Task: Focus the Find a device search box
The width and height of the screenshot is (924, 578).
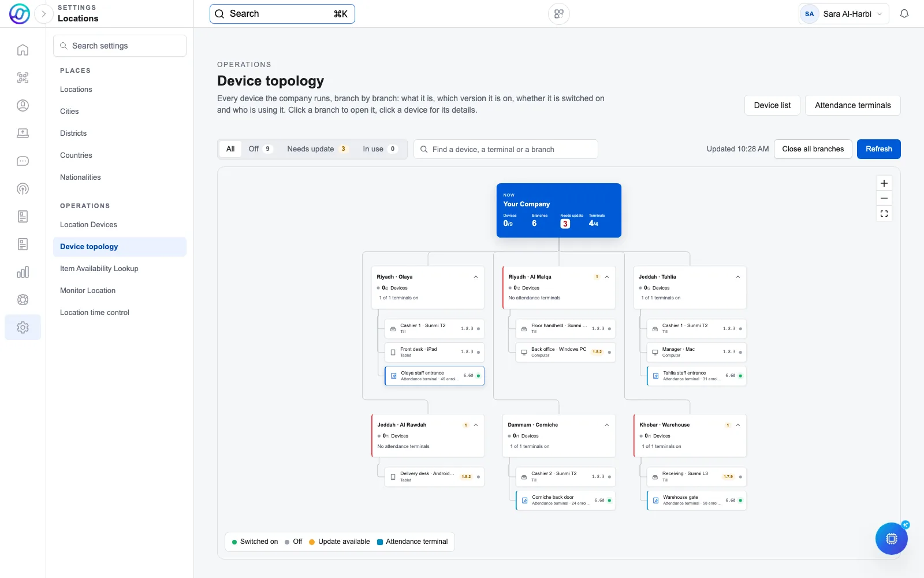Action: pyautogui.click(x=506, y=149)
